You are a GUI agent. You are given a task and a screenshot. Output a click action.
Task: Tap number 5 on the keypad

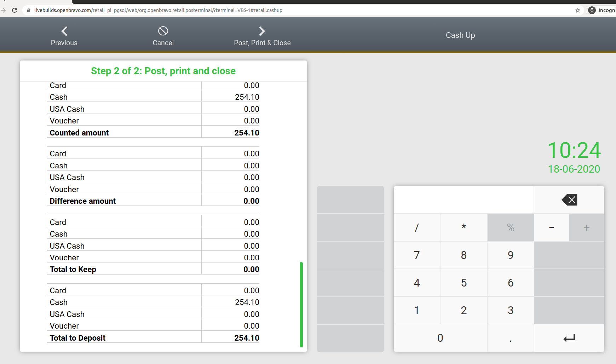[464, 283]
